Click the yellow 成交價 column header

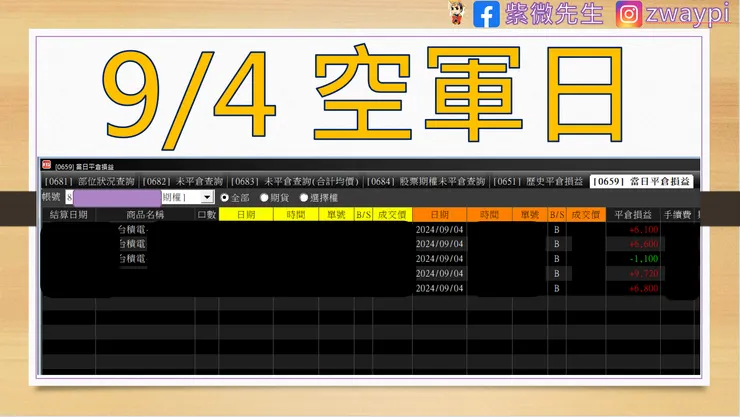(392, 215)
